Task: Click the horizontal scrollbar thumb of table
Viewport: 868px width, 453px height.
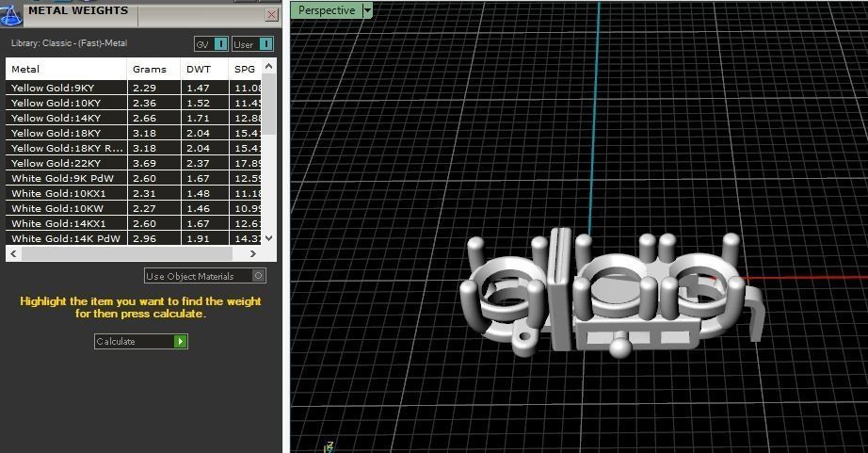Action: (127, 253)
